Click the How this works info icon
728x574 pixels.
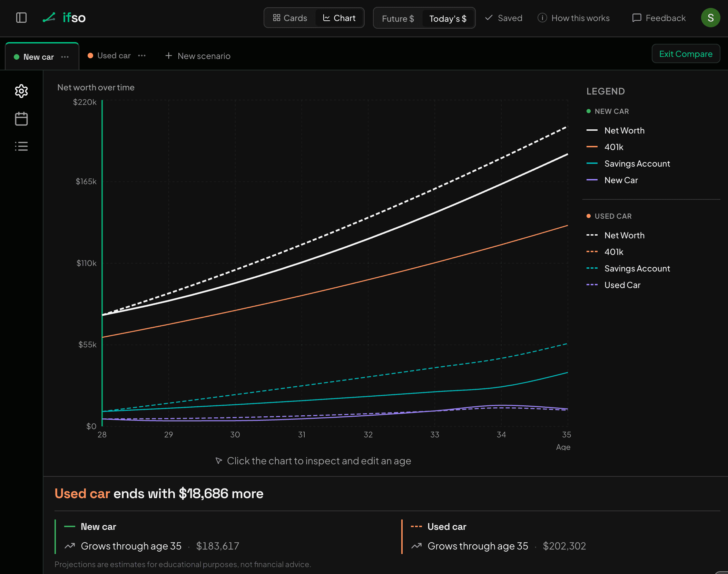point(542,18)
